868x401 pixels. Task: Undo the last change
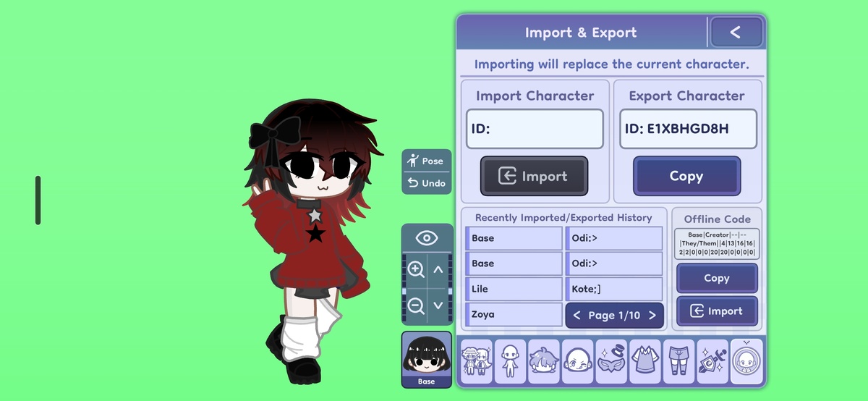[x=427, y=183]
